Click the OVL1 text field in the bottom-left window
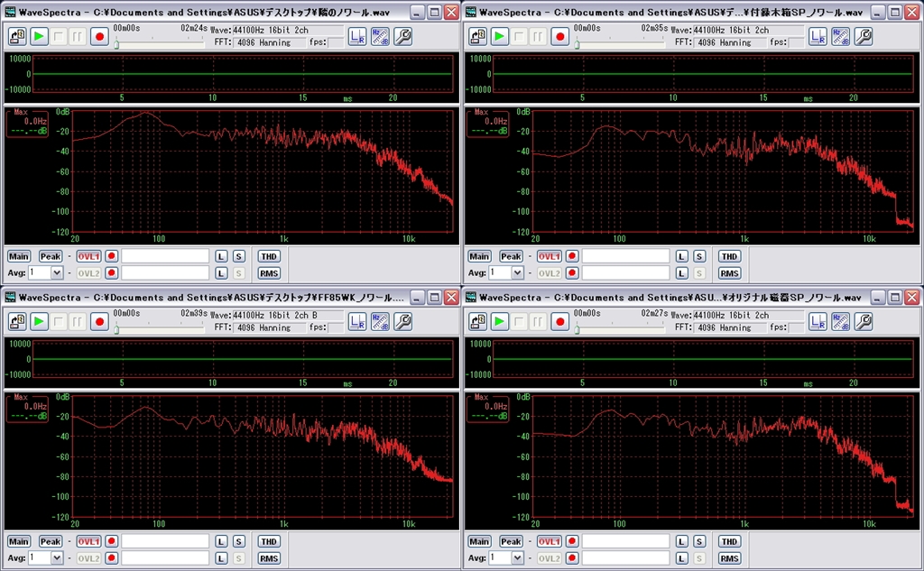This screenshot has width=924, height=571. point(165,541)
